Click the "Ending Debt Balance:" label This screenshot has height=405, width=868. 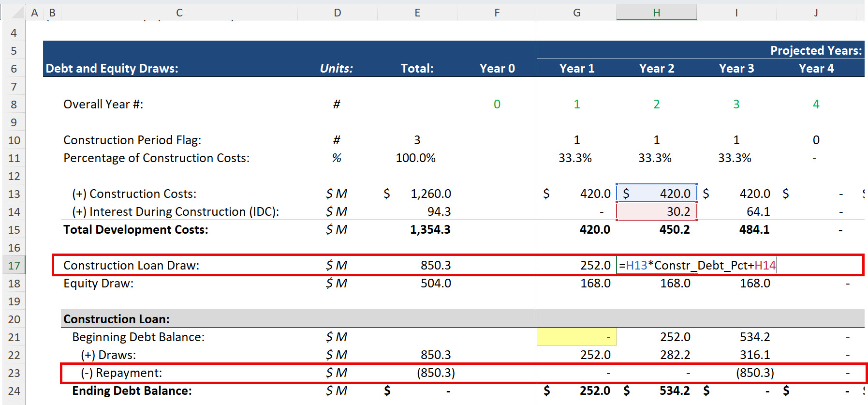click(132, 390)
